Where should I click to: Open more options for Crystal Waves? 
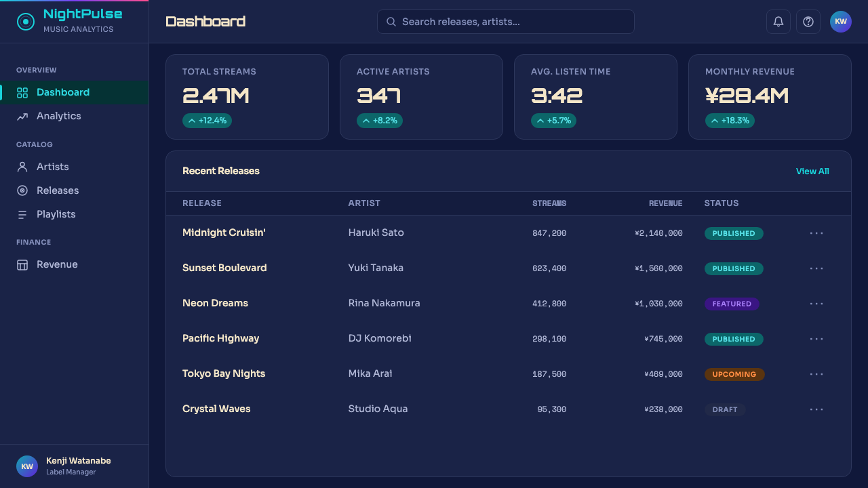point(816,409)
